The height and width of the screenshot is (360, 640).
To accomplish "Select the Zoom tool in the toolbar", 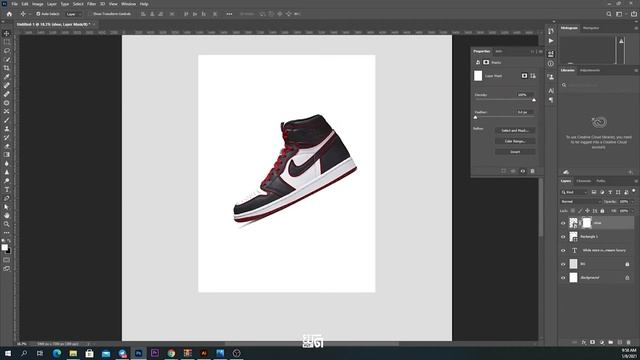I will click(x=7, y=224).
